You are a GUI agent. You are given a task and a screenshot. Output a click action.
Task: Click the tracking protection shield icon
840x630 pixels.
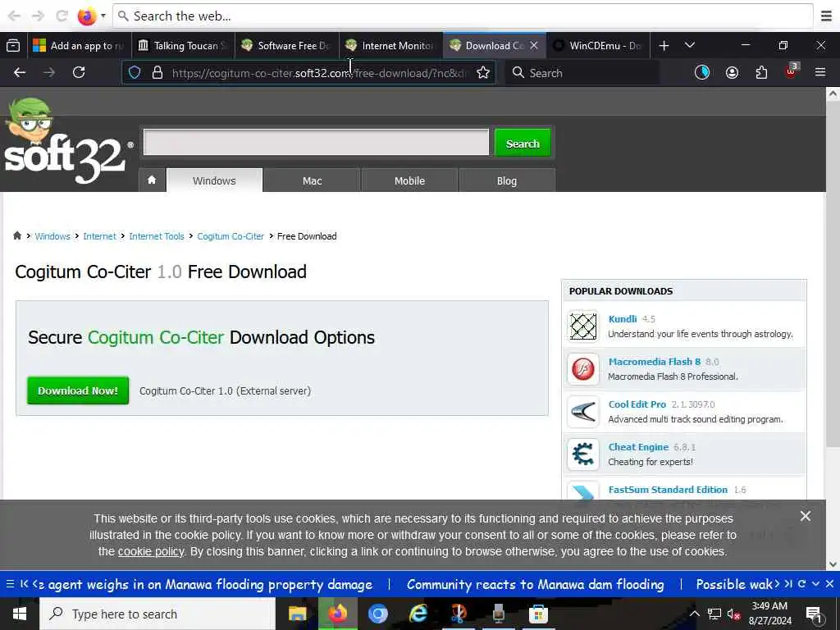tap(135, 73)
